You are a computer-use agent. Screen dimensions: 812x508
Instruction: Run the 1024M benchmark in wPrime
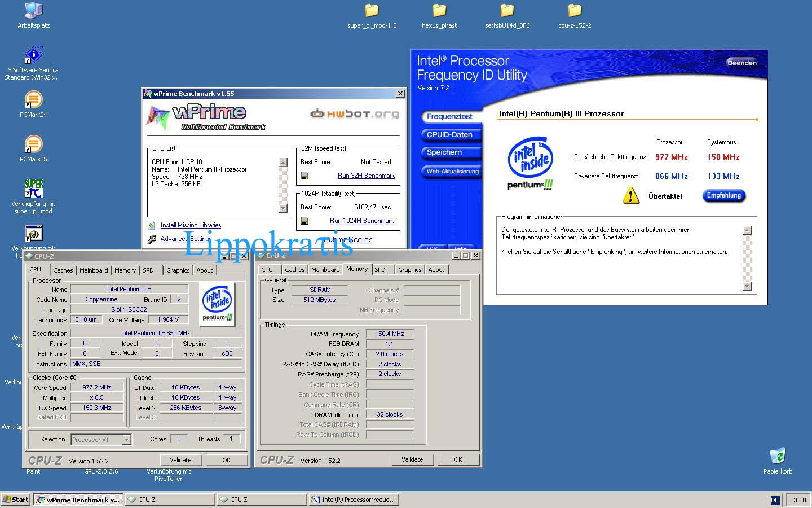(x=361, y=221)
